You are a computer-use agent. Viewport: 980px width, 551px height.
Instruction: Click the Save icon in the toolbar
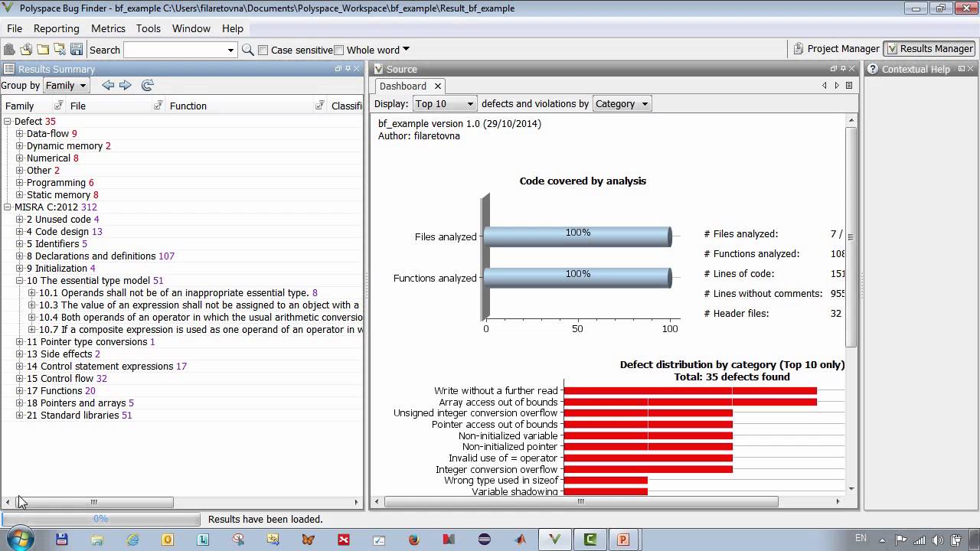point(77,50)
